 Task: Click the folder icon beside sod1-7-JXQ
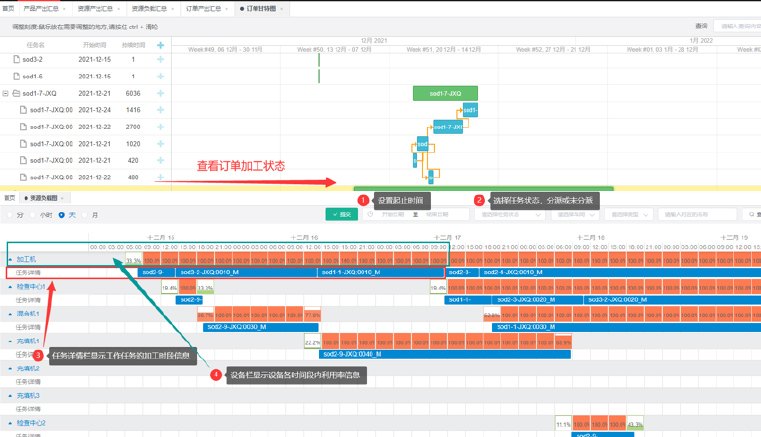coord(16,93)
